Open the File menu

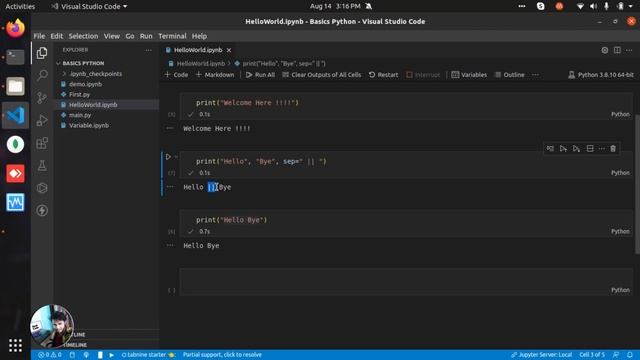[39, 36]
